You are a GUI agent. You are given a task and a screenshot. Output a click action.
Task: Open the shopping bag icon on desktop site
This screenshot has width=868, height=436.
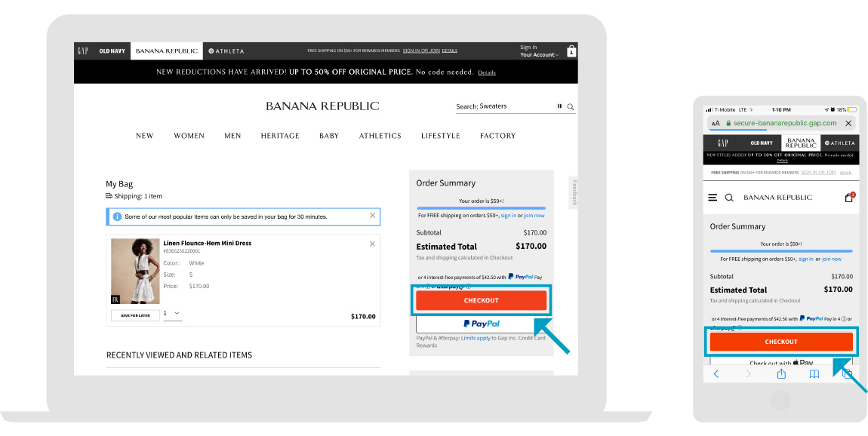click(x=572, y=51)
